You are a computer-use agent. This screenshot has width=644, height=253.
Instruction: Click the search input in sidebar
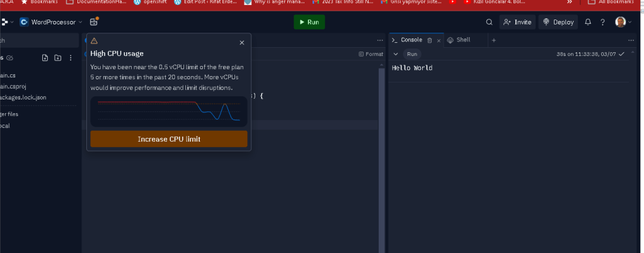coord(39,41)
